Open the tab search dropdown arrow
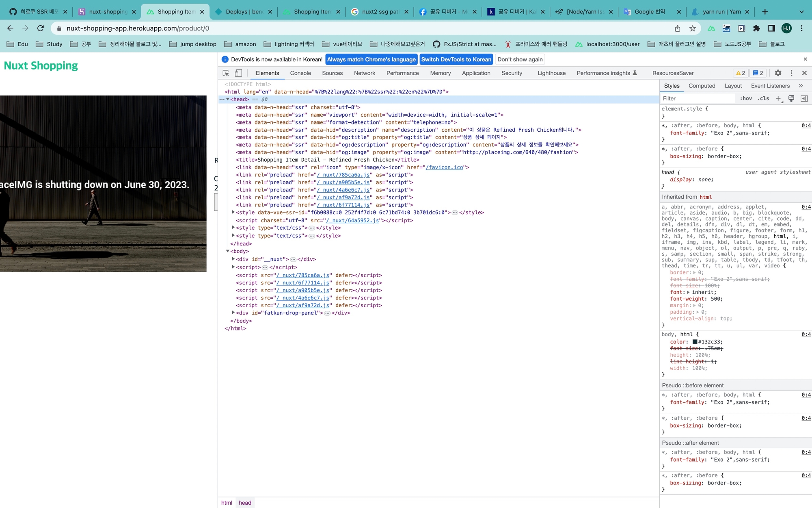 coord(801,12)
